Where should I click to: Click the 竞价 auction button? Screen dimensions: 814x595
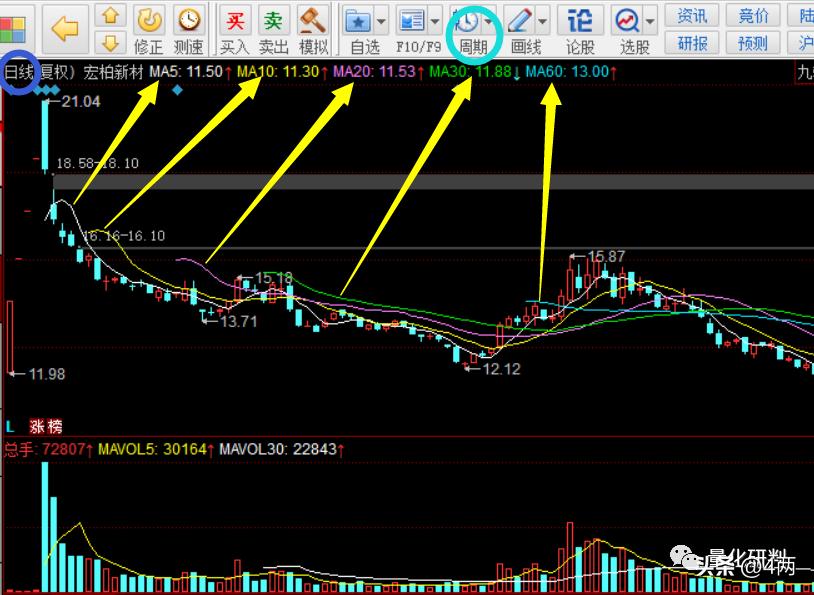(x=753, y=16)
